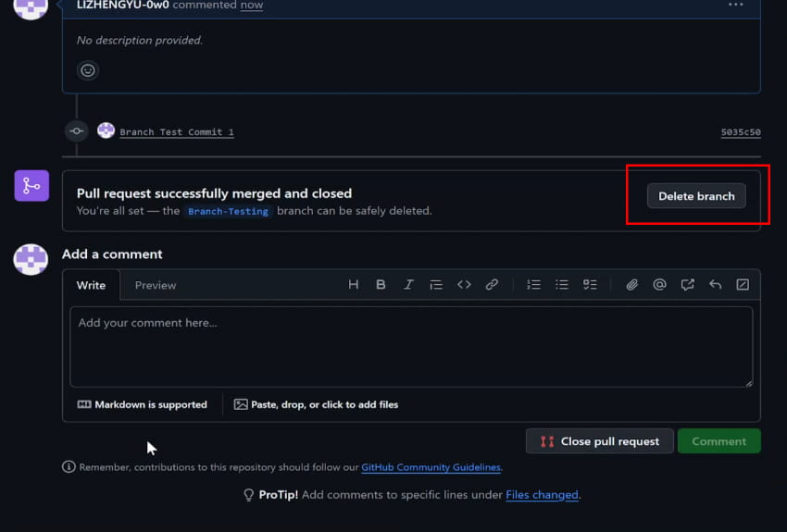The image size is (787, 532).
Task: Apply bold formatting
Action: pyautogui.click(x=381, y=285)
